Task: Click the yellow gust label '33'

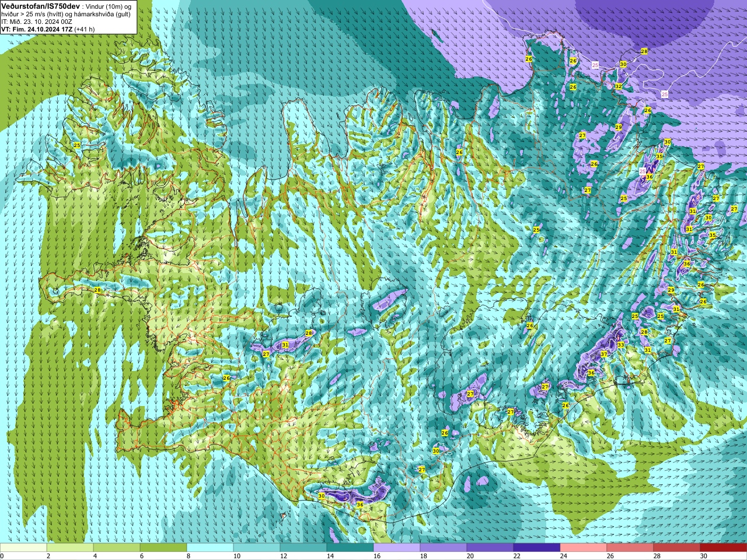Action: pos(621,345)
